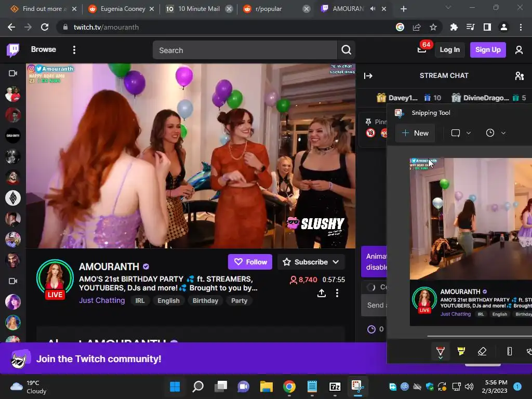Open the chat community users icon
The image size is (532, 399).
[x=519, y=76]
